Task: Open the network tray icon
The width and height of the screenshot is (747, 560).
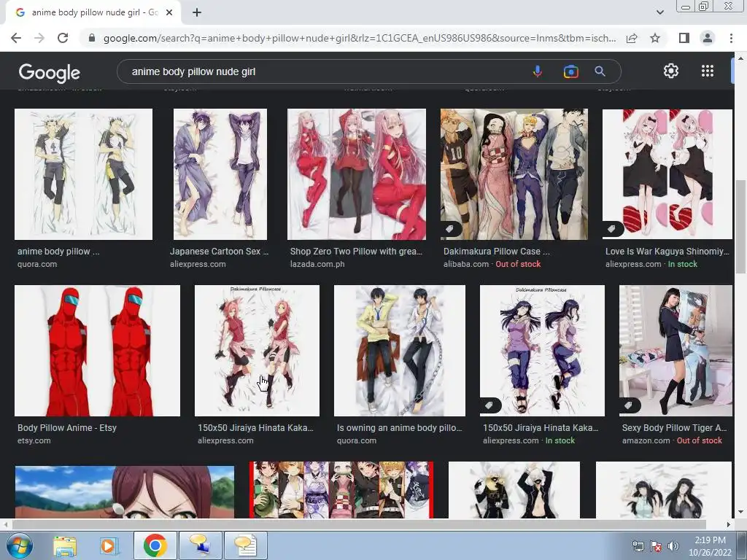Action: pyautogui.click(x=638, y=547)
